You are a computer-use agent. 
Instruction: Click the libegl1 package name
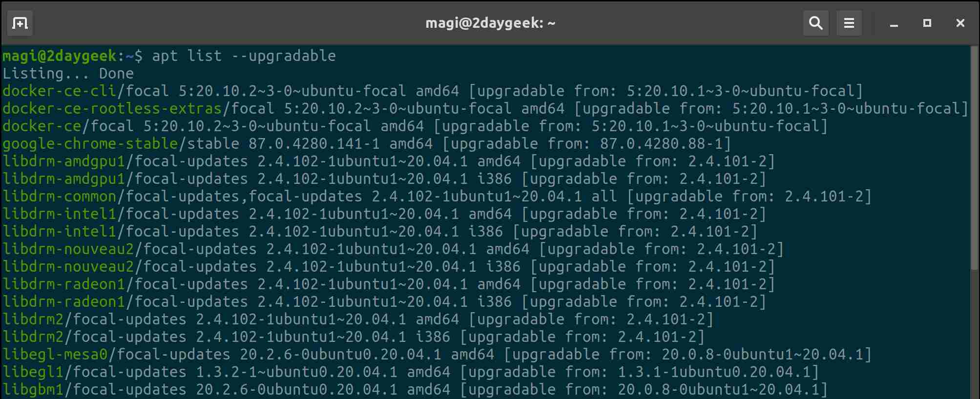[x=33, y=372]
